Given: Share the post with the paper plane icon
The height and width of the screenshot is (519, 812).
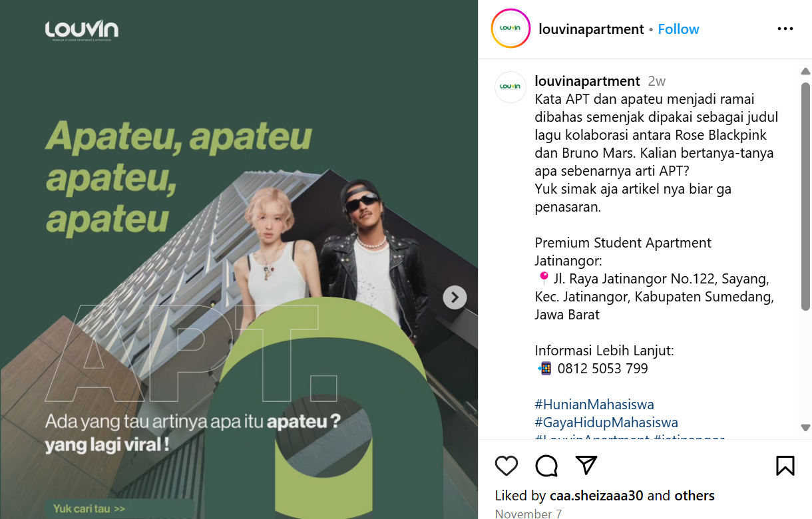Looking at the screenshot, I should click(x=586, y=465).
